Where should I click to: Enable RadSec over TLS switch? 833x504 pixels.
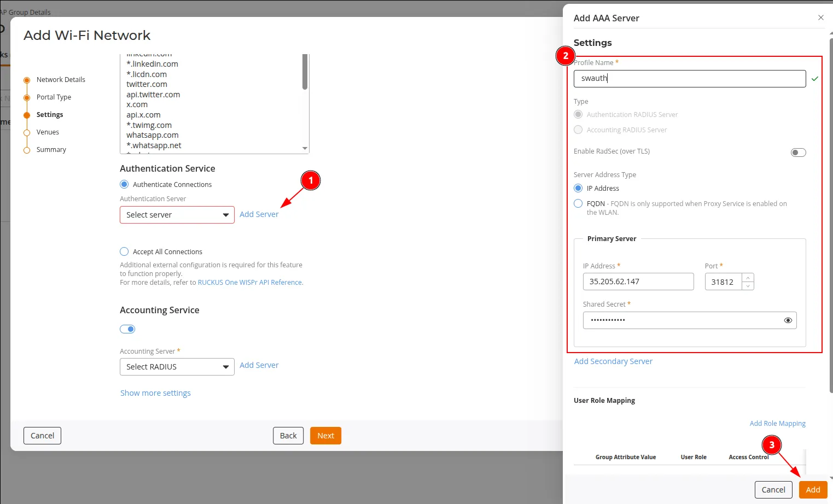tap(798, 153)
